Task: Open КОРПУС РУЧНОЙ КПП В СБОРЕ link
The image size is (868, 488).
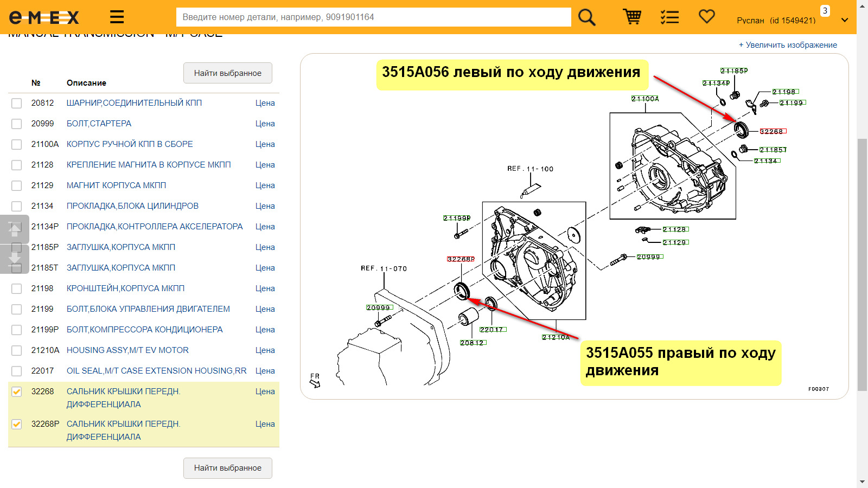Action: 130,144
